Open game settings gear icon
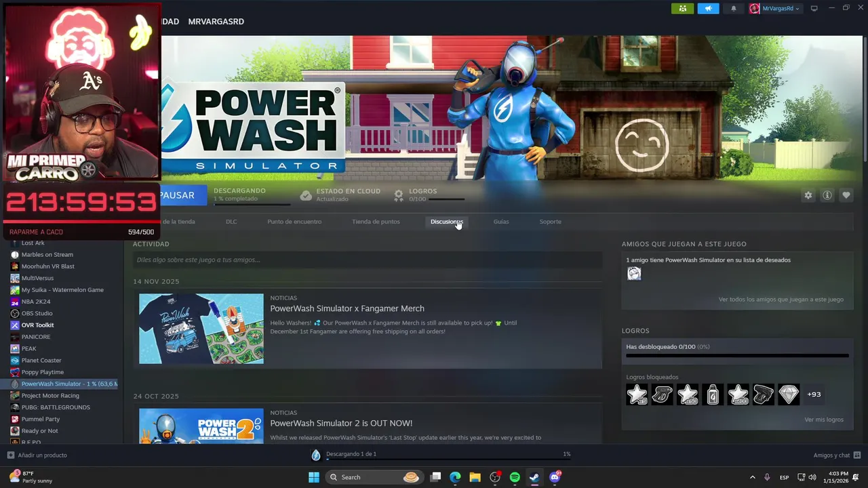 808,195
